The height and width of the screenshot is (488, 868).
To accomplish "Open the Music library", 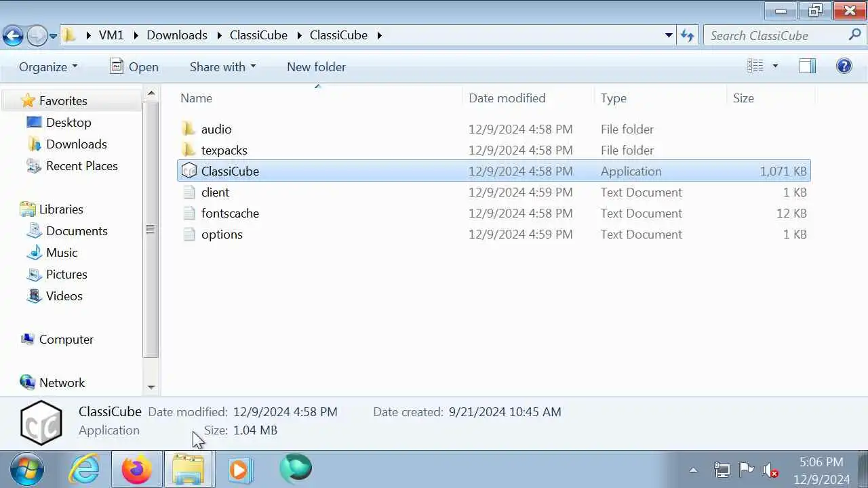I will click(62, 252).
